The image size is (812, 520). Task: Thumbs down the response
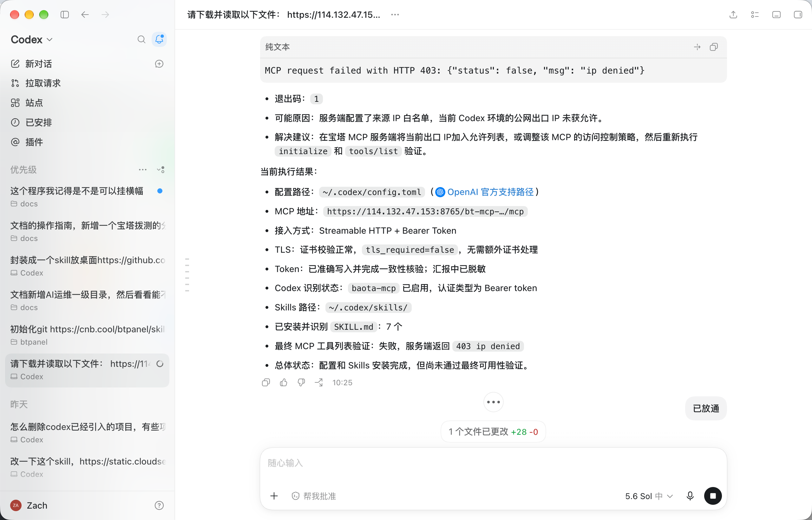pos(301,383)
